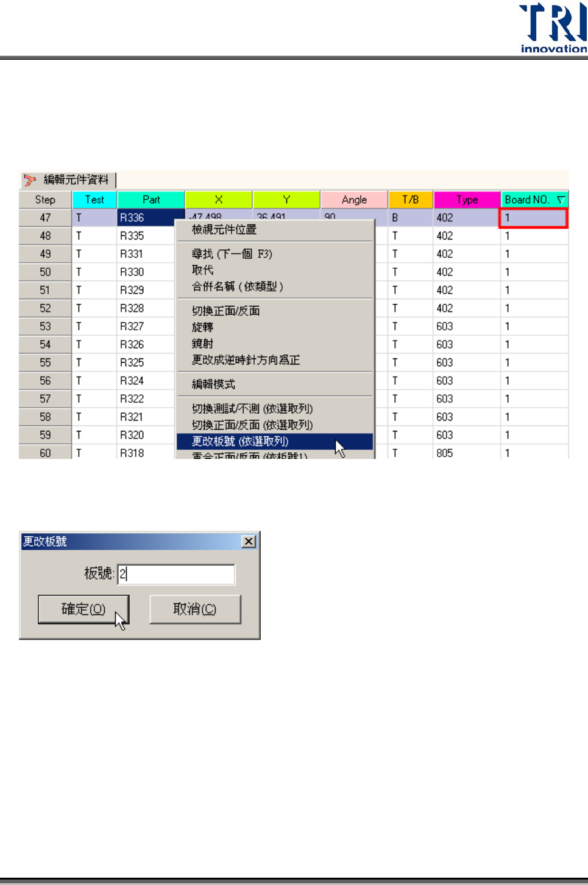
Task: Choose 切換正面/反面 menu entry
Action: click(x=225, y=310)
